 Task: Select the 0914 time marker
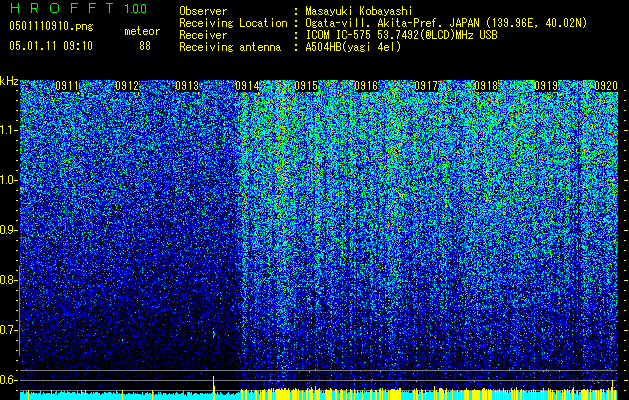tap(247, 86)
